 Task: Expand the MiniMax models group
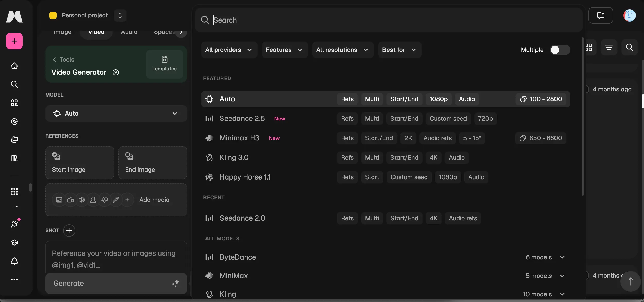[x=386, y=276]
